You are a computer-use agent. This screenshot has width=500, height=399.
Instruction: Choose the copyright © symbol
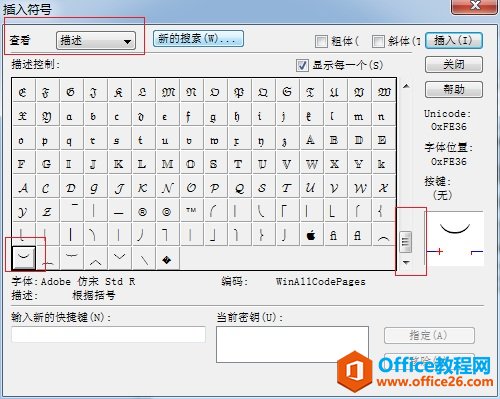click(166, 211)
